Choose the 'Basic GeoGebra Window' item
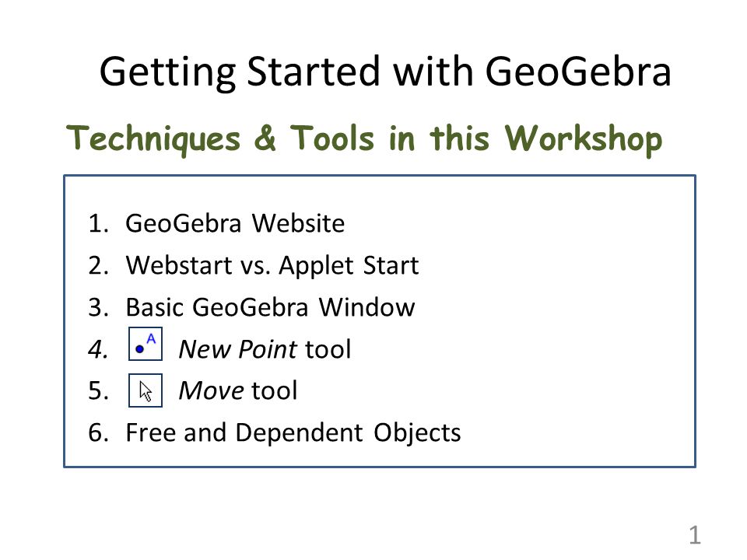This screenshot has height=560, width=747. coord(270,307)
